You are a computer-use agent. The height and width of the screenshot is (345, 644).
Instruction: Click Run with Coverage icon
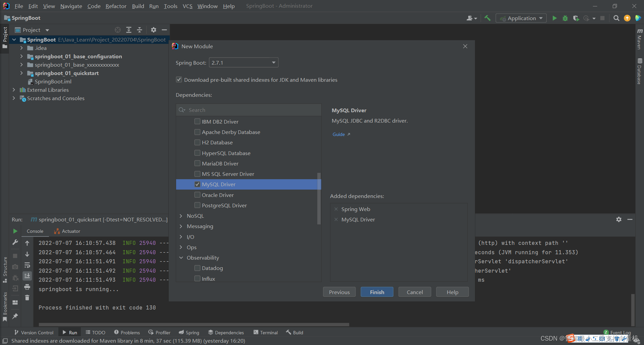pyautogui.click(x=576, y=18)
